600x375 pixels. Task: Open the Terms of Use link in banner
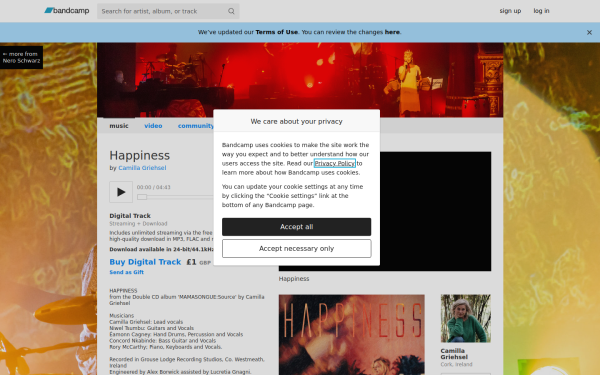pyautogui.click(x=276, y=32)
